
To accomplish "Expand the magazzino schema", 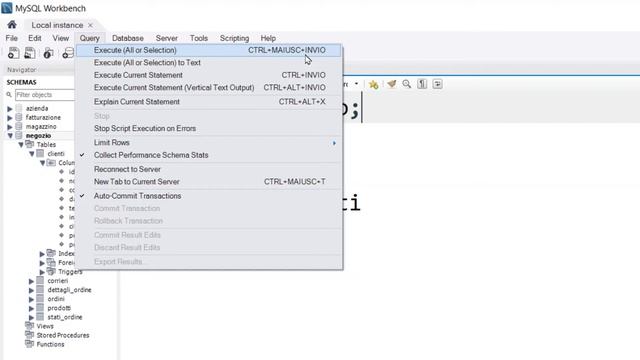I will pos(10,127).
